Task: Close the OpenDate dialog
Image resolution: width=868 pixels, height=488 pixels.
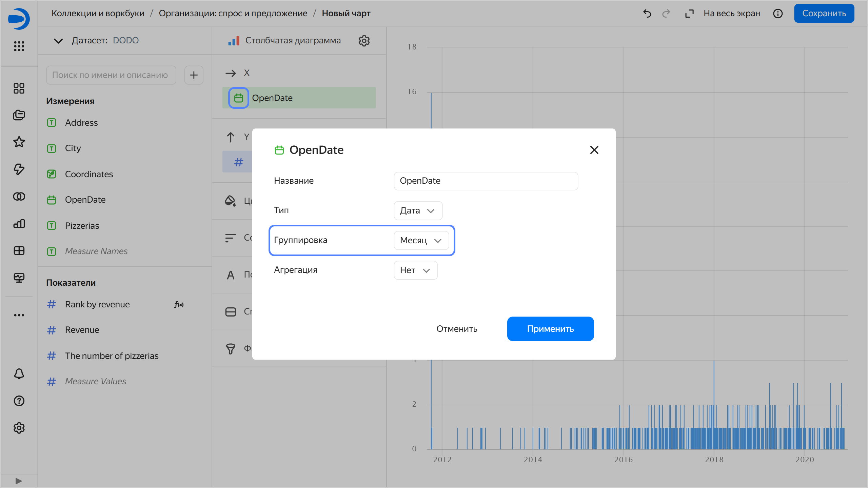Action: (594, 150)
